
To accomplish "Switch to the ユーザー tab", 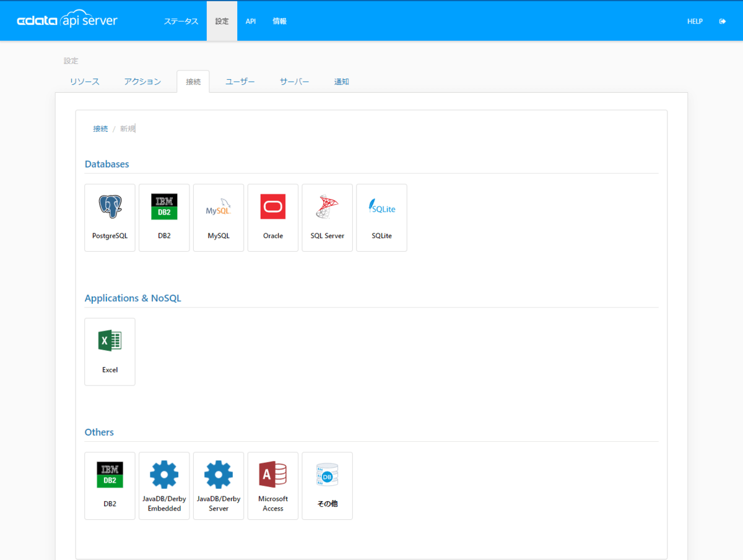I will point(240,82).
